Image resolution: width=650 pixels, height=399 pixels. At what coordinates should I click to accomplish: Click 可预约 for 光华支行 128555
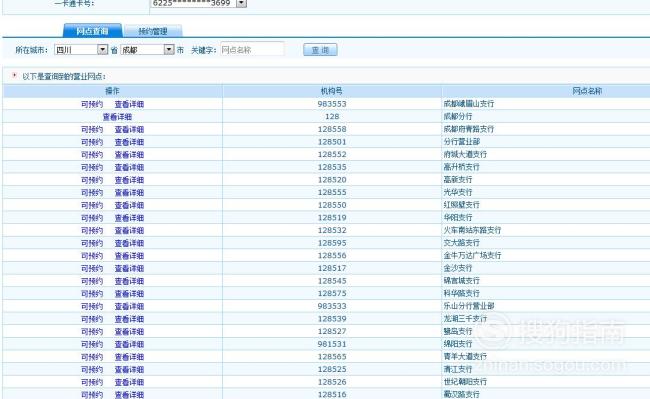(x=92, y=193)
